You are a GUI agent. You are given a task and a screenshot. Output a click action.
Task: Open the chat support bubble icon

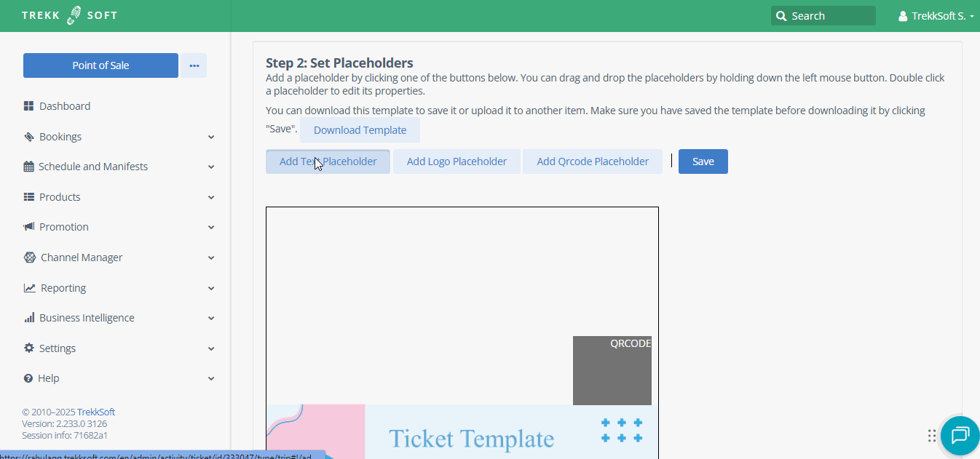[x=959, y=435]
